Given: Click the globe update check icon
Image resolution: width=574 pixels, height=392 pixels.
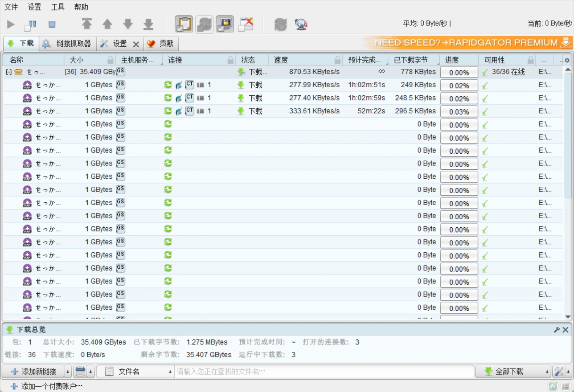Looking at the screenshot, I should click(x=301, y=25).
